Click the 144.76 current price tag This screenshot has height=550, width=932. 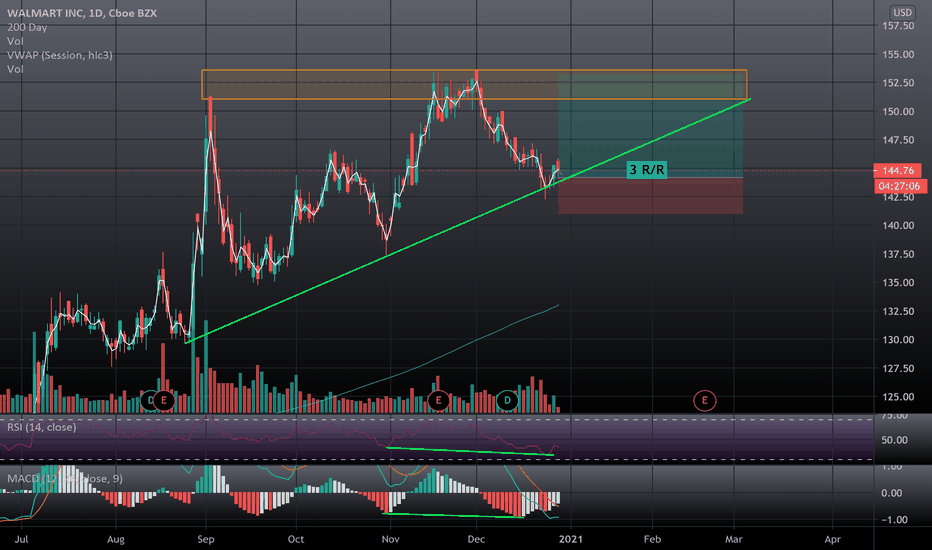point(898,171)
